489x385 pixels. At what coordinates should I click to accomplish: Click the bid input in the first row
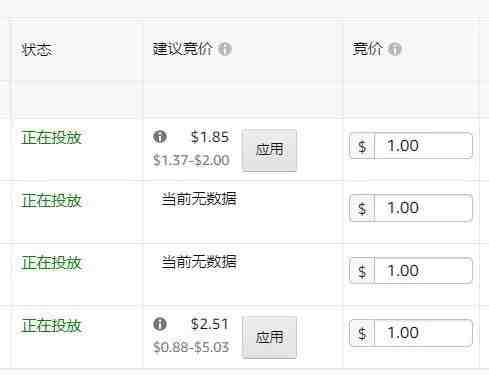coord(423,146)
